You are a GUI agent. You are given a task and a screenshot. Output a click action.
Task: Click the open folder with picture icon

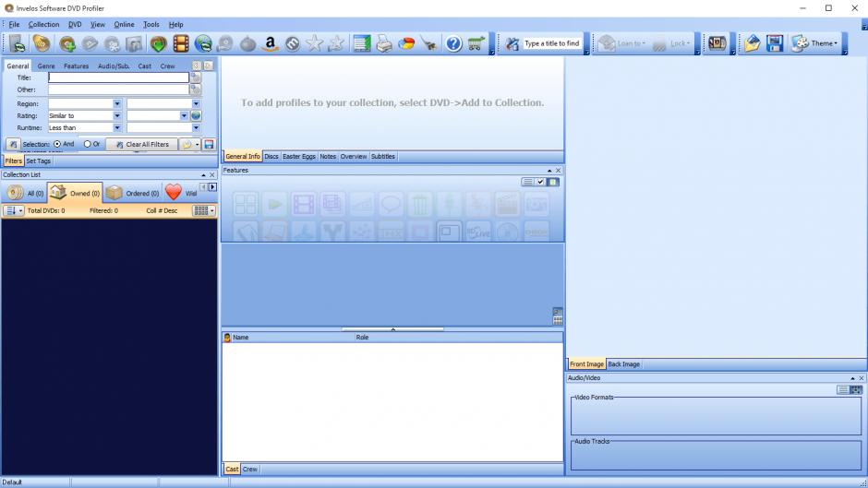pyautogui.click(x=752, y=43)
